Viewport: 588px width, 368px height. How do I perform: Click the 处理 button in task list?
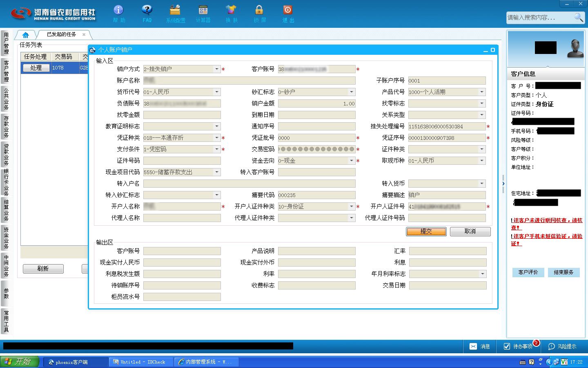pos(36,68)
